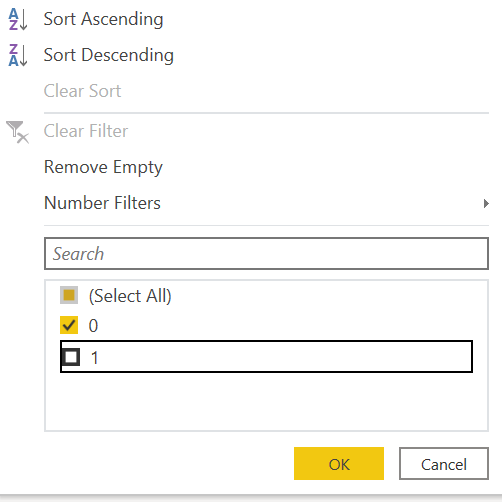Select the Clear Filter menu entry
Viewport: 502px width, 502px height.
click(86, 131)
